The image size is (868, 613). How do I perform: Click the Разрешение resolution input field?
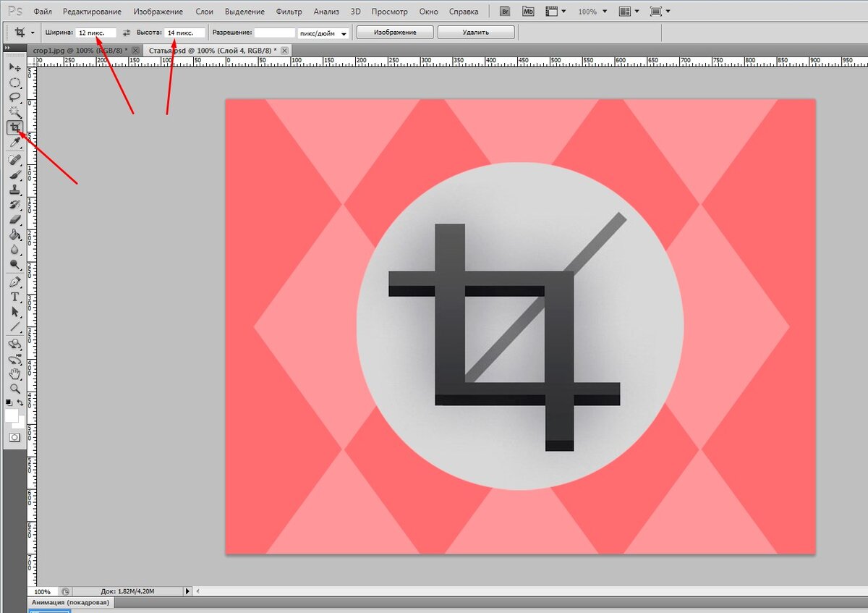(x=275, y=33)
